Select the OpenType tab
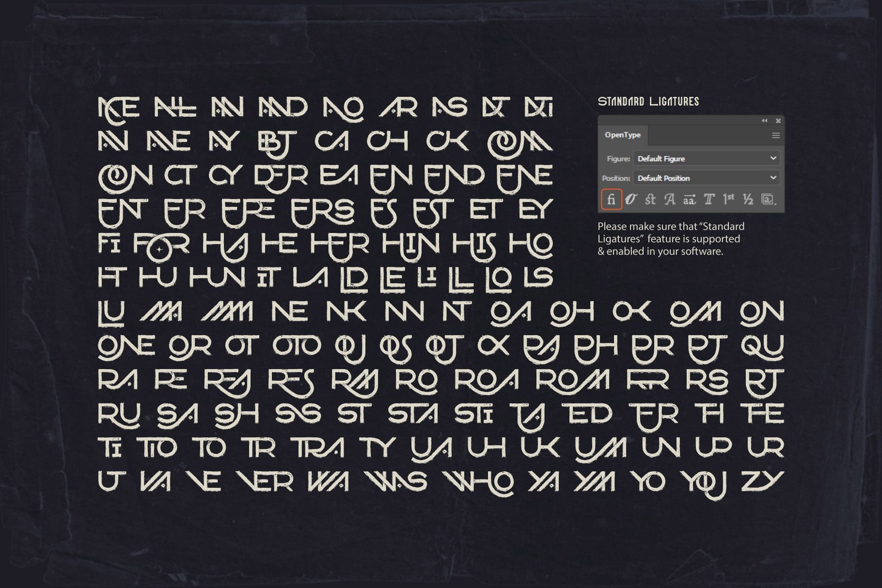Viewport: 882px width, 588px height. tap(622, 135)
